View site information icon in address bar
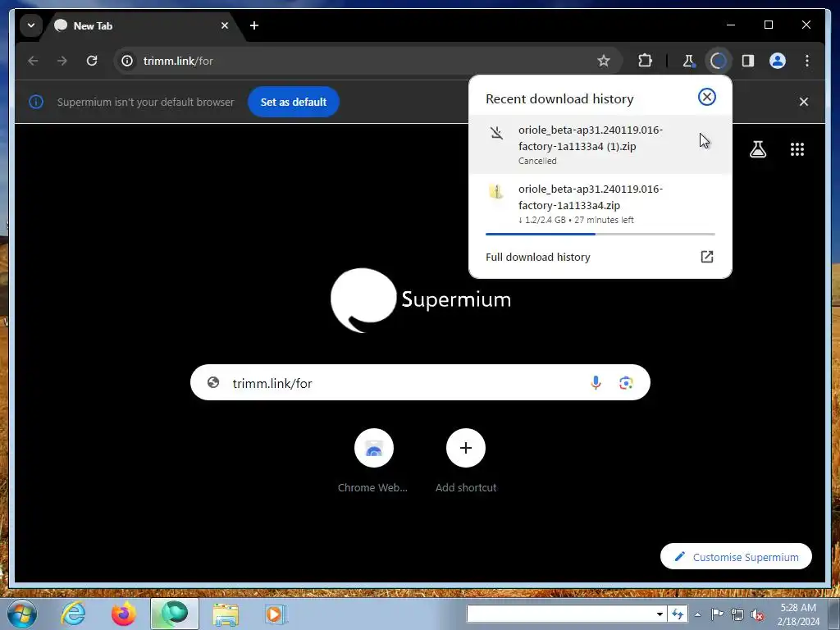The width and height of the screenshot is (840, 630). click(127, 61)
